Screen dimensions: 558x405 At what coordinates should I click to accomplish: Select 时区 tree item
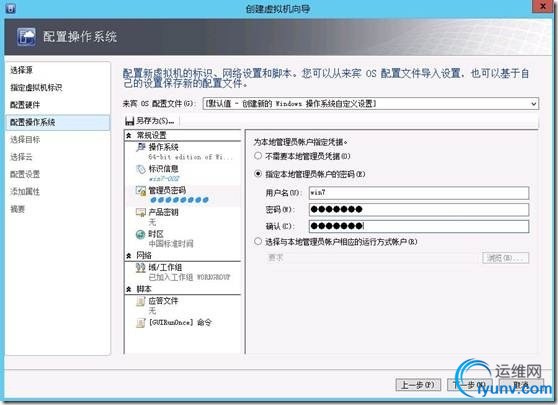183,239
